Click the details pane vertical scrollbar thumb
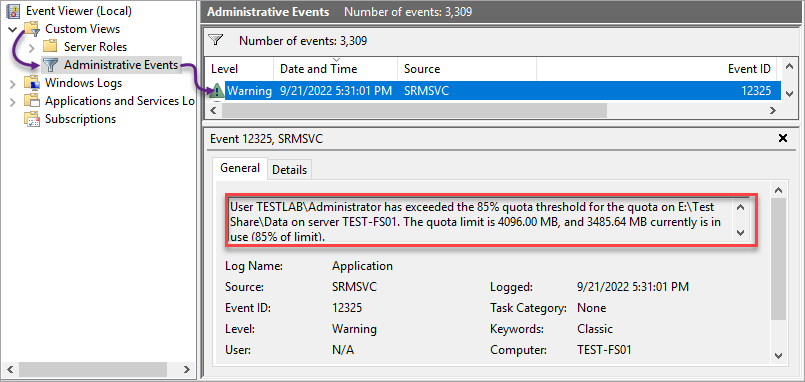This screenshot has width=805, height=382. 778,259
